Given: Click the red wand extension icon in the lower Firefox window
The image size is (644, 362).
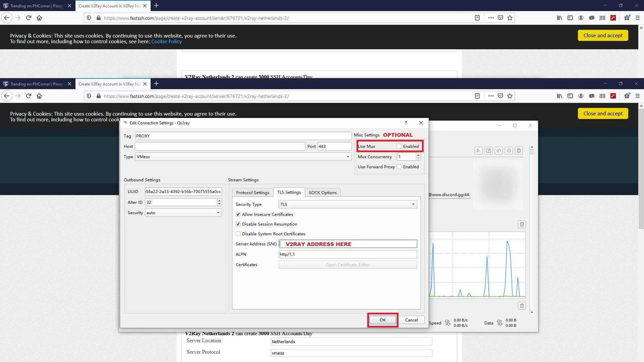Looking at the screenshot, I should click(613, 96).
